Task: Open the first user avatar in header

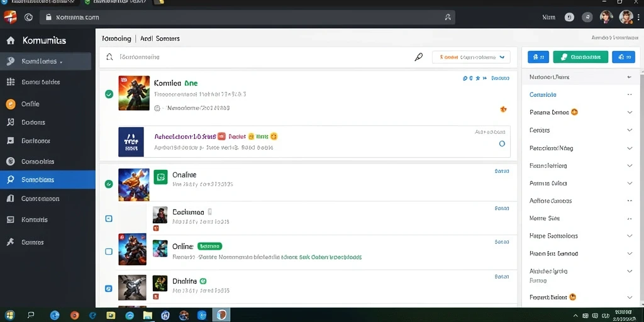Action: [606, 17]
